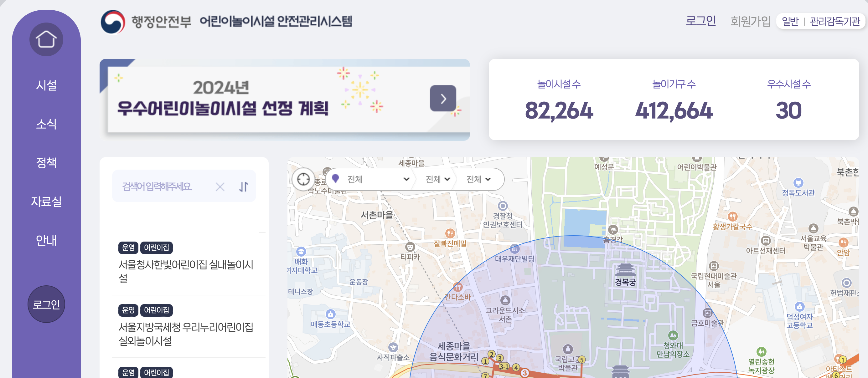The image size is (868, 378).
Task: Click the circular 로그인 icon in the sidebar
Action: tap(46, 304)
